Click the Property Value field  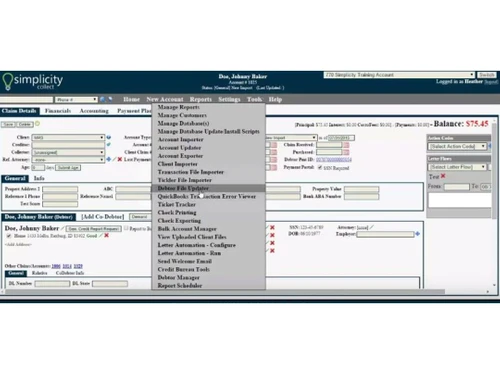[361, 189]
